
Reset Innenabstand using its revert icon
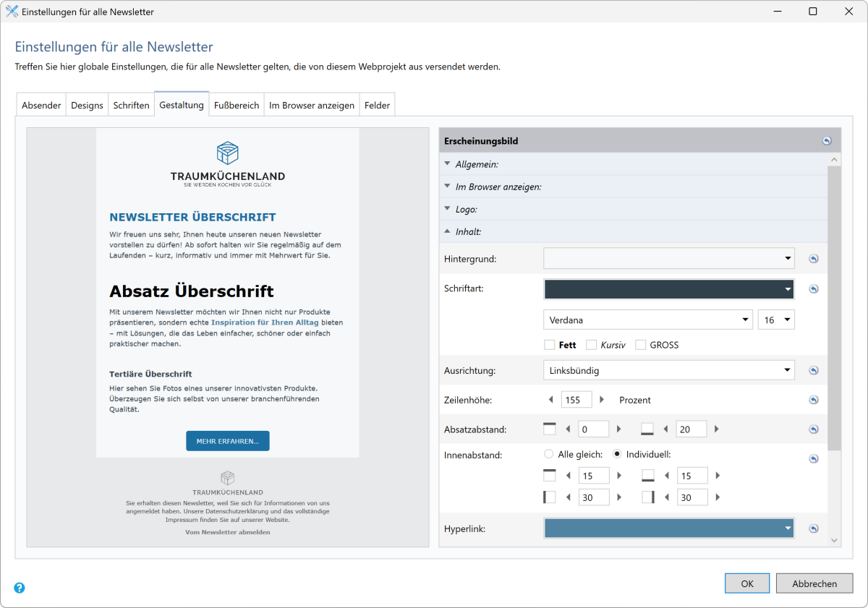coord(814,458)
